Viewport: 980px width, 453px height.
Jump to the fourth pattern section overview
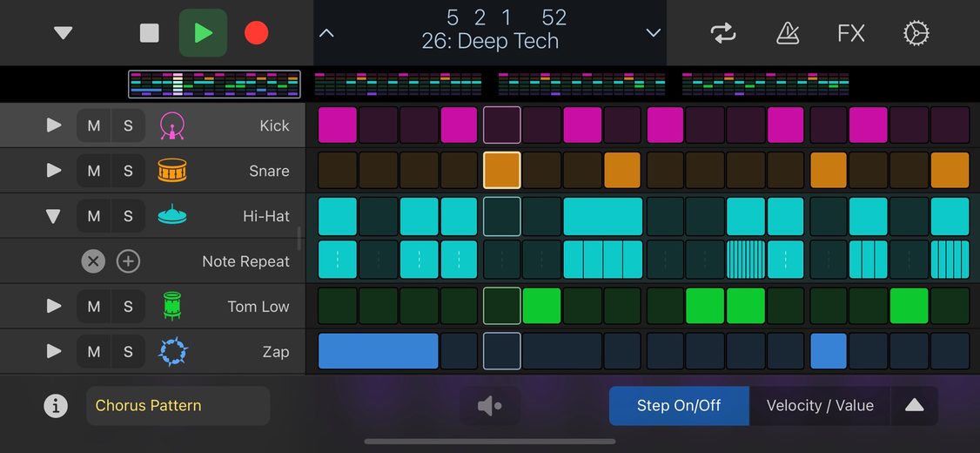pos(766,85)
